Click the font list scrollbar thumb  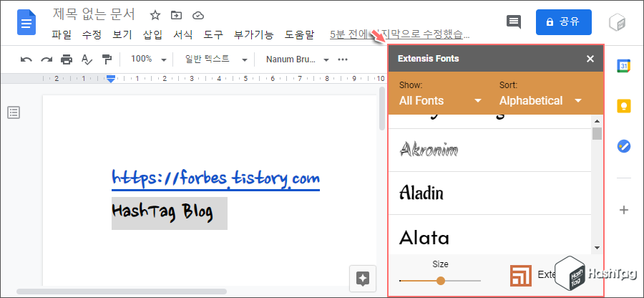pos(597,133)
